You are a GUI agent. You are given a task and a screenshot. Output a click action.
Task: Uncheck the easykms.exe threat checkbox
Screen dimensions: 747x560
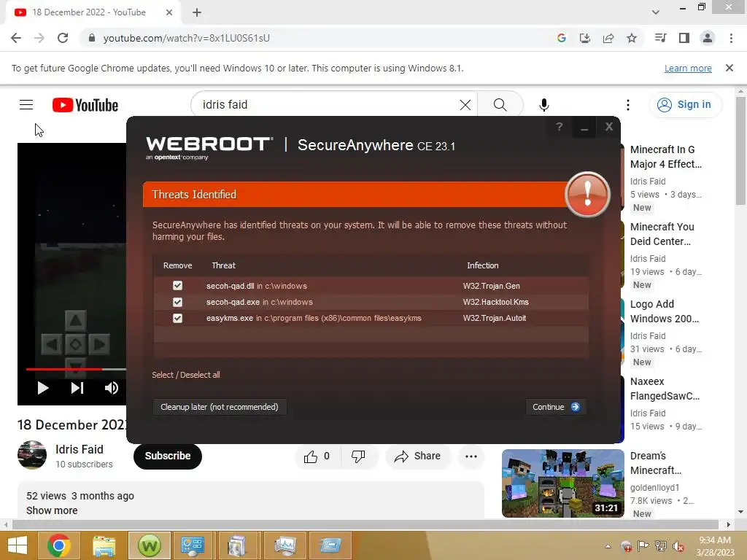coord(177,318)
